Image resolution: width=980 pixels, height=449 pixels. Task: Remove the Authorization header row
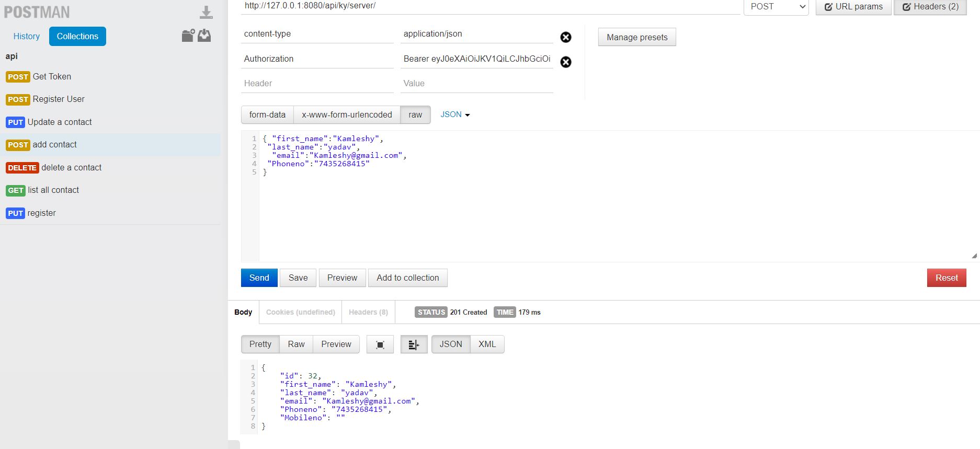click(566, 62)
